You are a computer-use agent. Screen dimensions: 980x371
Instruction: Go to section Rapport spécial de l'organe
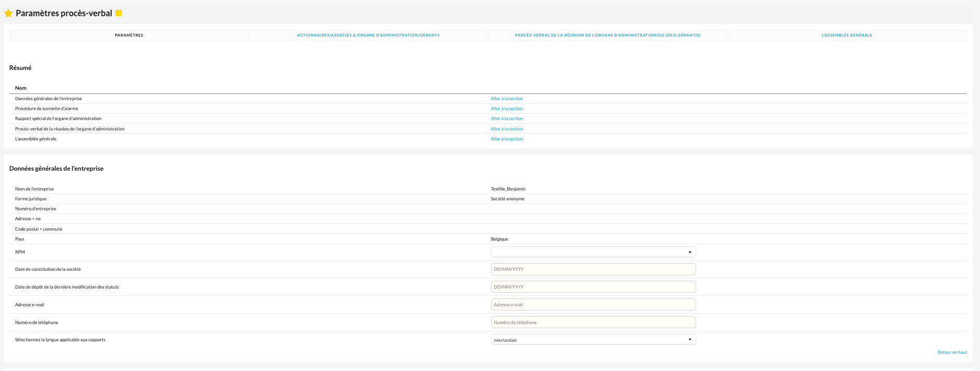[x=507, y=118]
